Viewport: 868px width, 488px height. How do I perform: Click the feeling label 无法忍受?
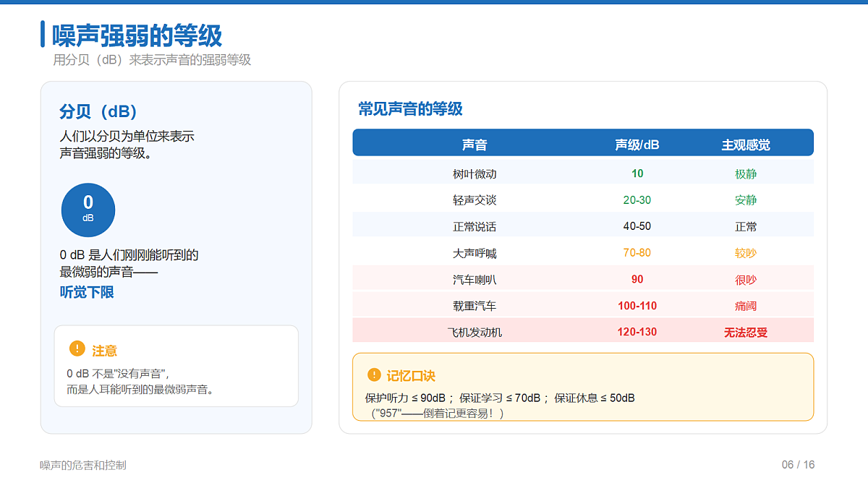[746, 333]
